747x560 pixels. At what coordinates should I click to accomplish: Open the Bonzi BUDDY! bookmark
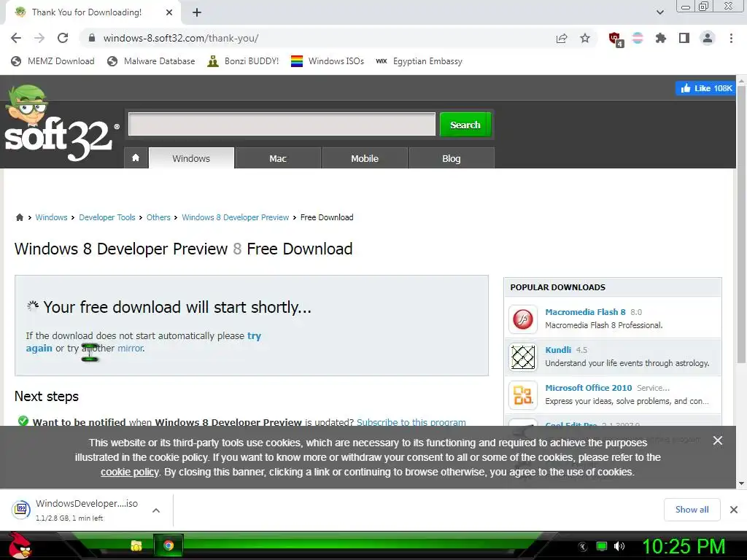[x=243, y=61]
